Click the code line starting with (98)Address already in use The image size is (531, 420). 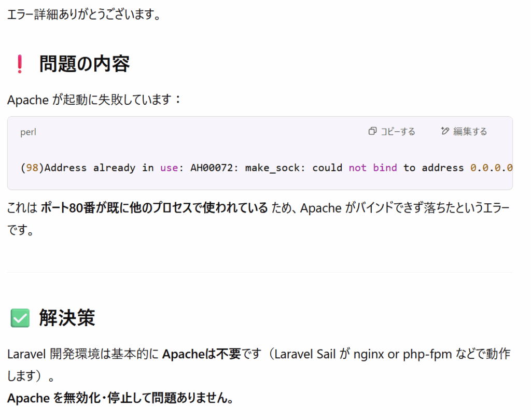pyautogui.click(x=267, y=167)
